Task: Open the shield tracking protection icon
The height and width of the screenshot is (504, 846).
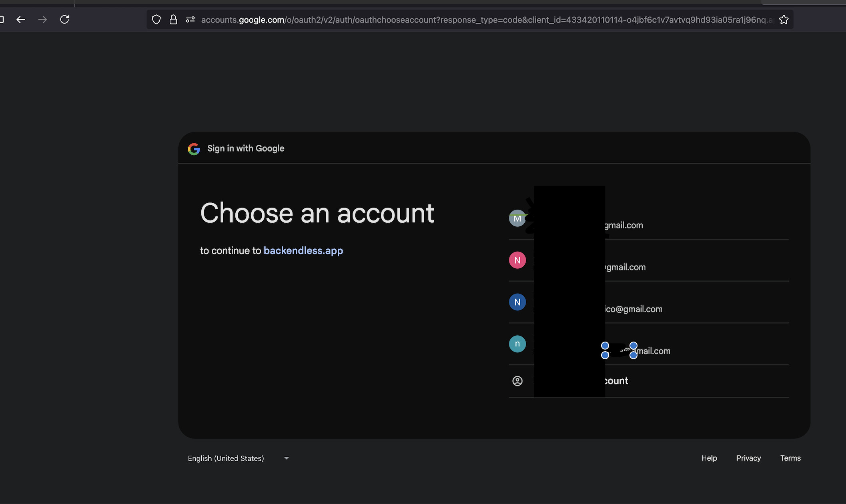Action: point(156,20)
